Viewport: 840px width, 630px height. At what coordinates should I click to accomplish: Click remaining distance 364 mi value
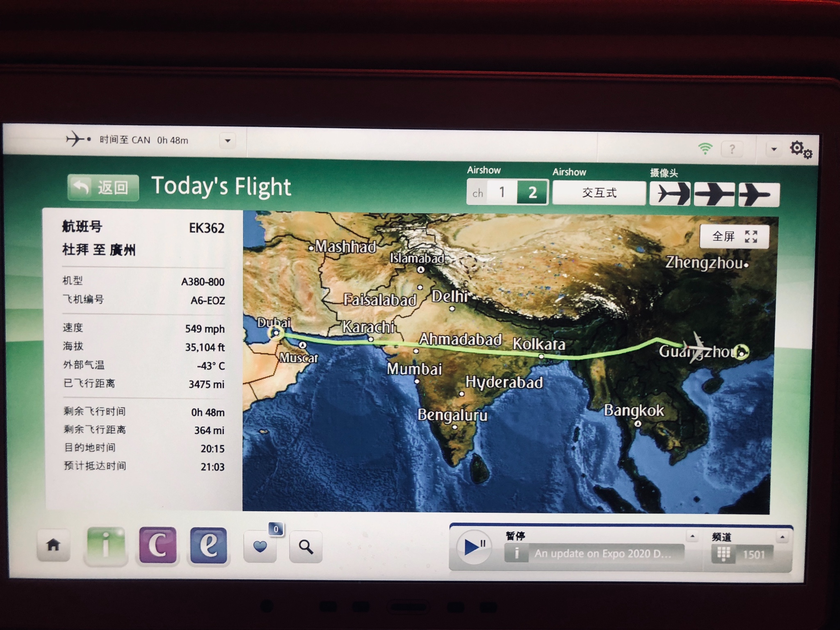point(209,430)
